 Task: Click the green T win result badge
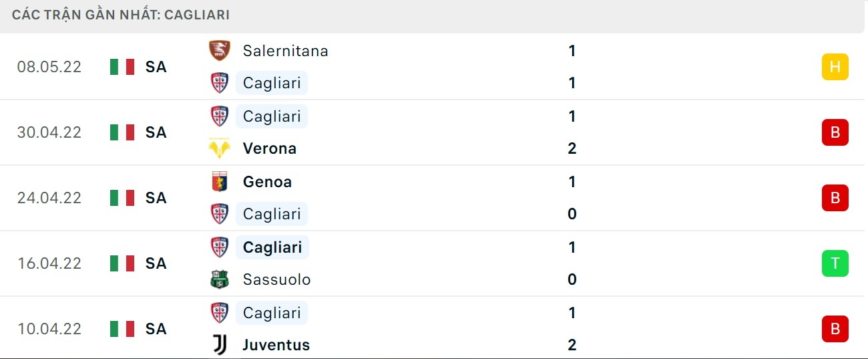pos(835,263)
